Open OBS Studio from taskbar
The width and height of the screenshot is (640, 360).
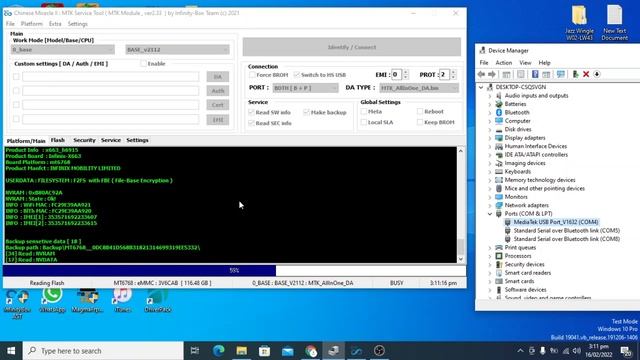[379, 351]
